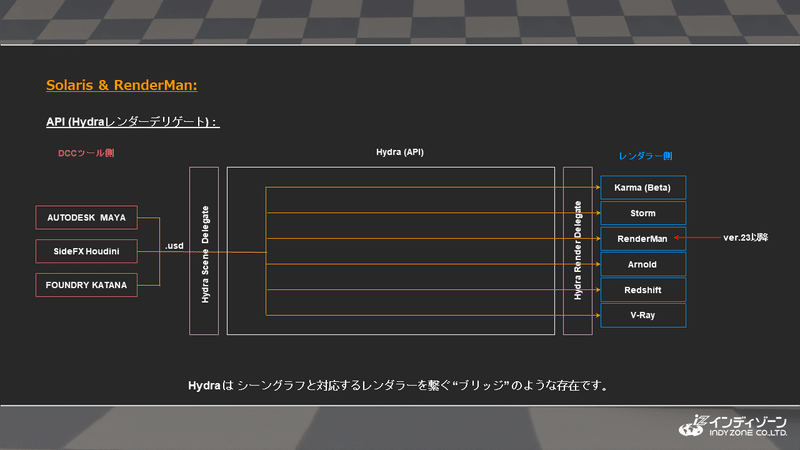Select the Redshift renderer box
The width and height of the screenshot is (800, 450).
coord(643,290)
